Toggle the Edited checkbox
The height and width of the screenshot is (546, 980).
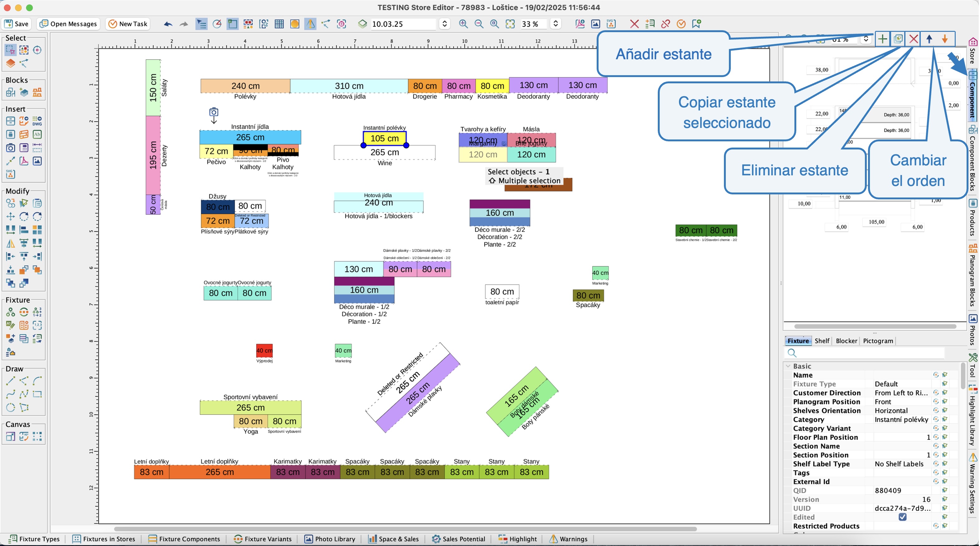click(x=902, y=517)
